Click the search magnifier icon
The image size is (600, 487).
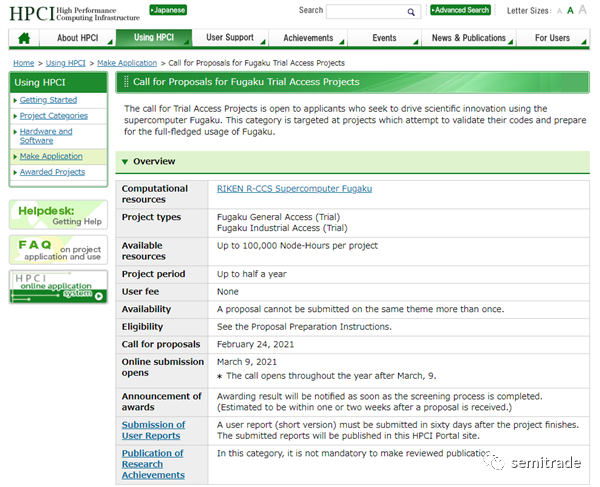411,12
